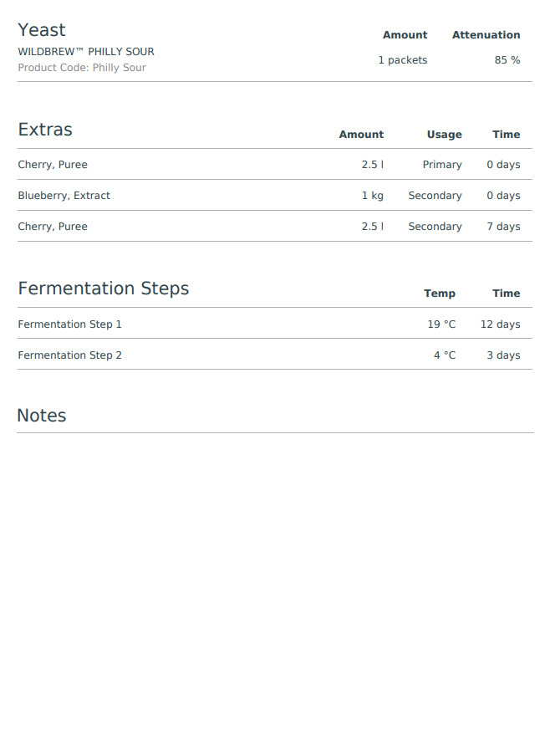
Task: Click the 85 % attenuation value
Action: pyautogui.click(x=507, y=59)
